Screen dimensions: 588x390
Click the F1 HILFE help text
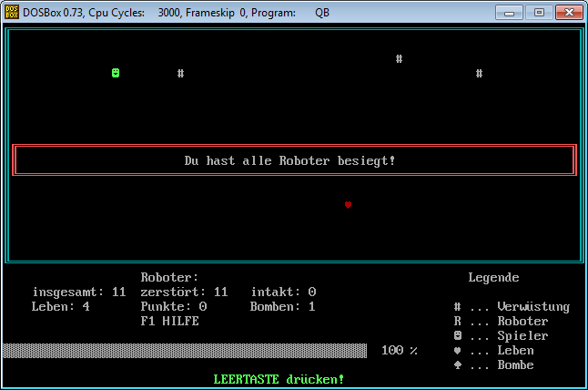click(x=169, y=321)
